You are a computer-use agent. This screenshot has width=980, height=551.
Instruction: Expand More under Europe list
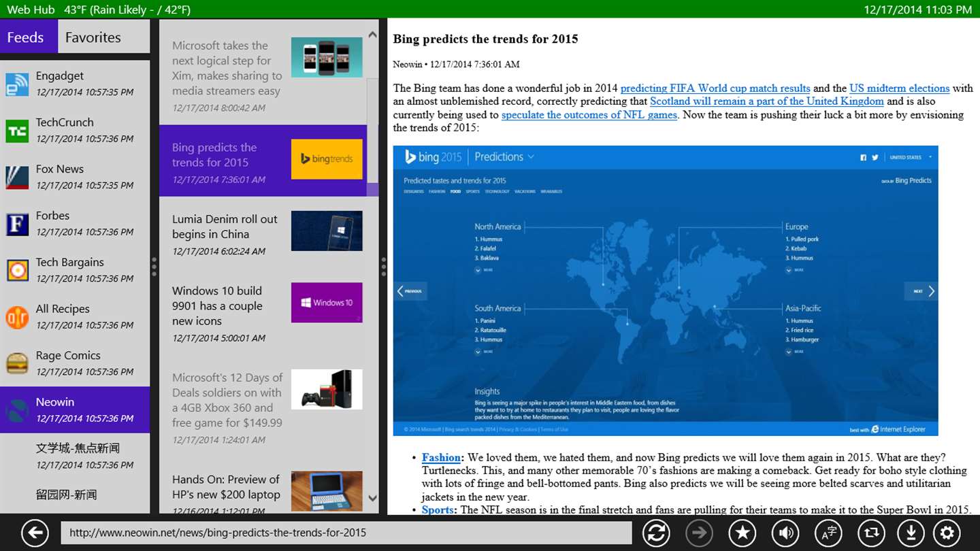pyautogui.click(x=794, y=270)
